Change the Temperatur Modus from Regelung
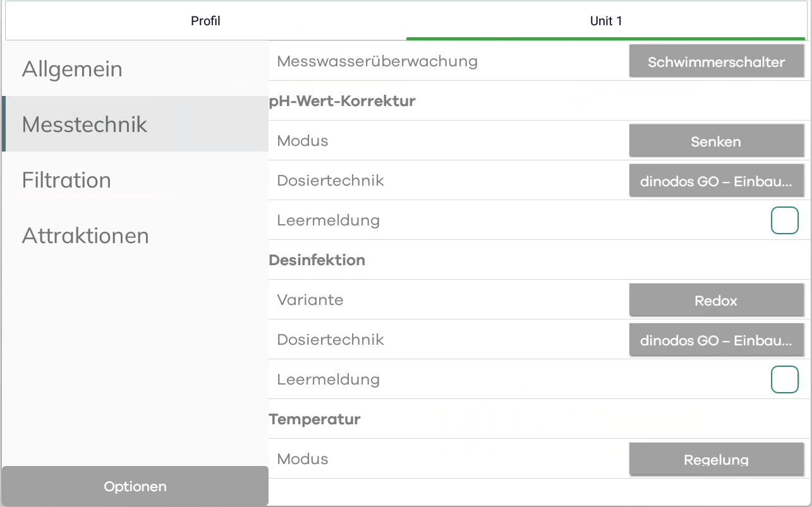 pos(717,459)
